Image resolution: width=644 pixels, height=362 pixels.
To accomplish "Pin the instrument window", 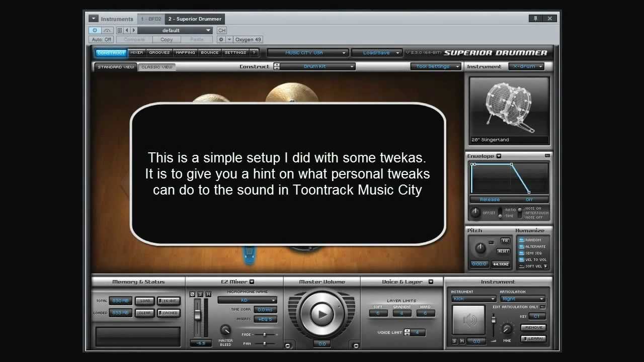I will click(x=535, y=19).
